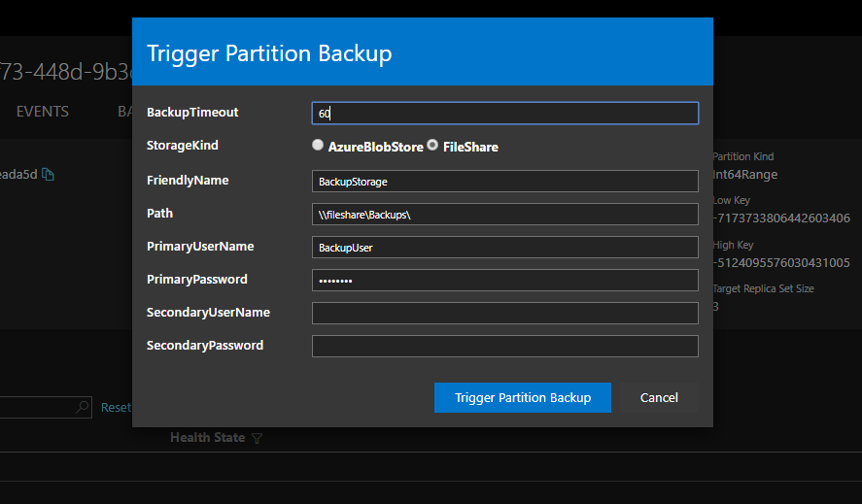Edit the Path input field
Viewport: 862px width, 504px height.
pos(505,215)
